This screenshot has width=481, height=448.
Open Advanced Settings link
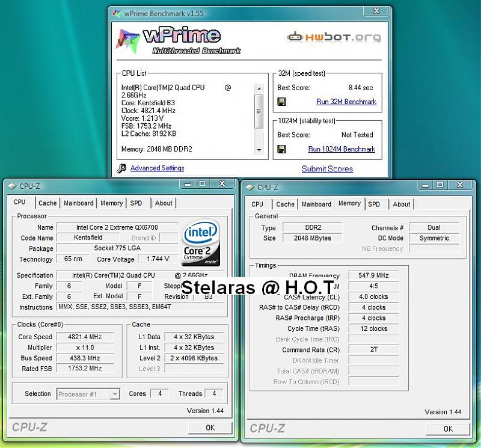click(x=157, y=168)
